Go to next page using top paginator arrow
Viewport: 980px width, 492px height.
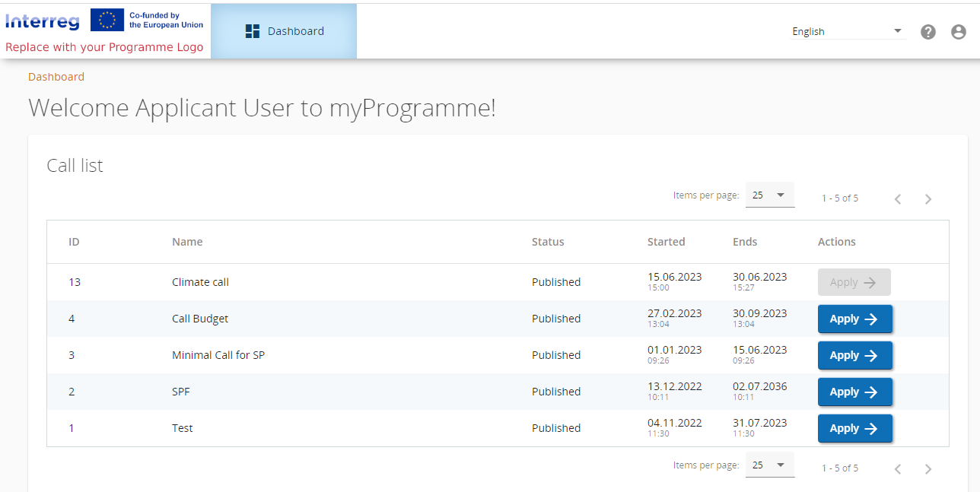pyautogui.click(x=928, y=199)
